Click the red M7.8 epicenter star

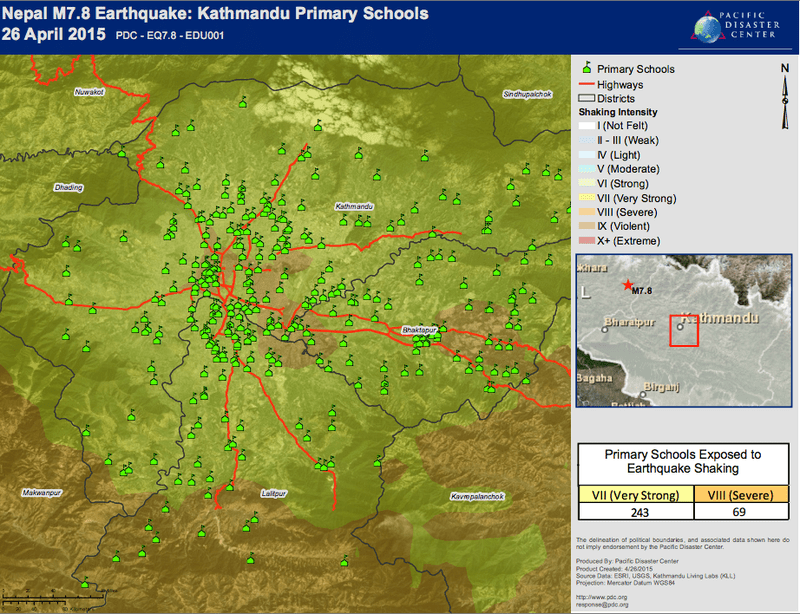click(x=627, y=285)
